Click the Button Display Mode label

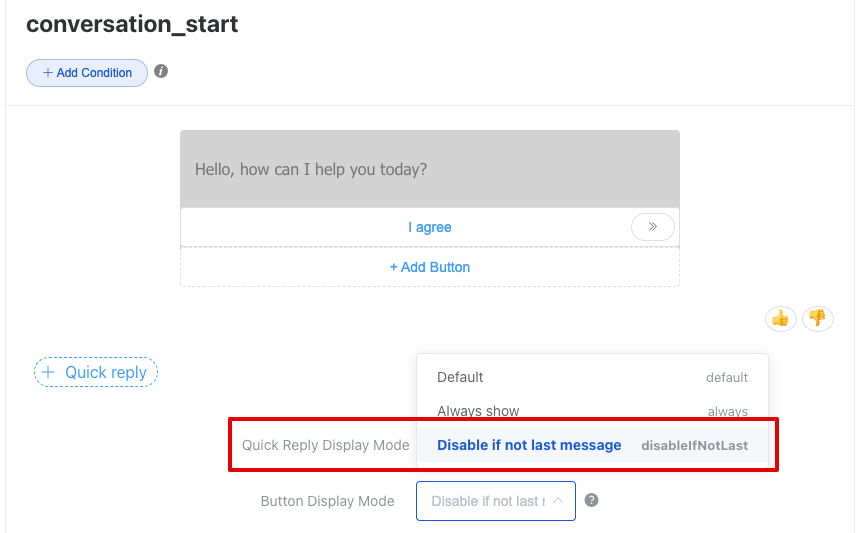tap(327, 501)
